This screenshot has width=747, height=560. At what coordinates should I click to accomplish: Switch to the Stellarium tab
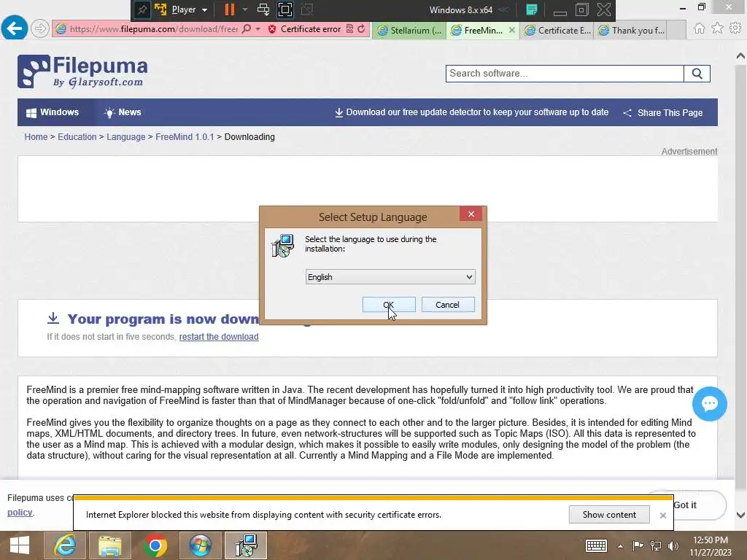pos(409,30)
